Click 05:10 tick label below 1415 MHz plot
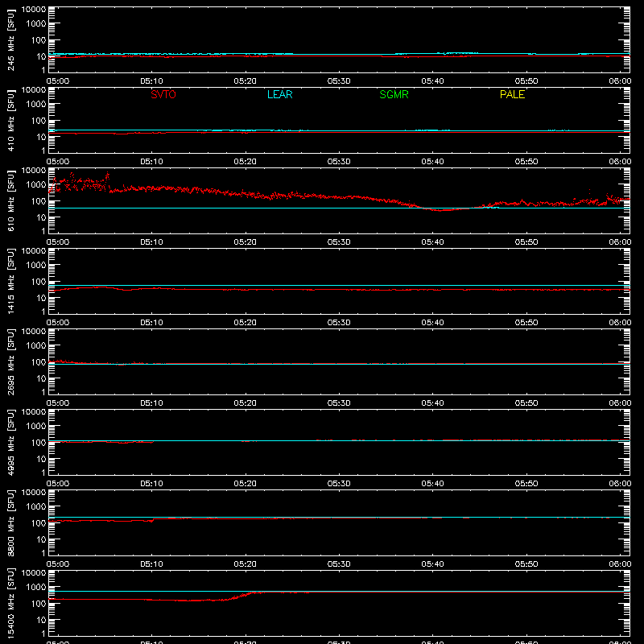This screenshot has height=644, width=644. pos(151,323)
